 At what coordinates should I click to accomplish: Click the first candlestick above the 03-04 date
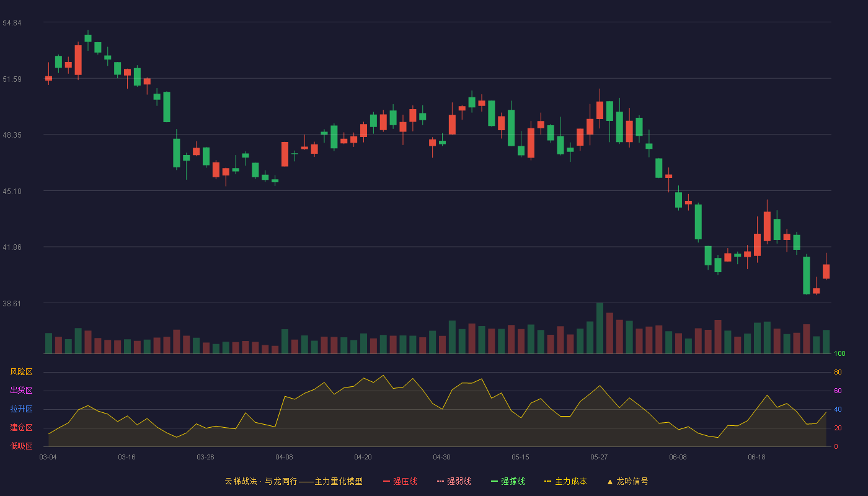click(48, 78)
